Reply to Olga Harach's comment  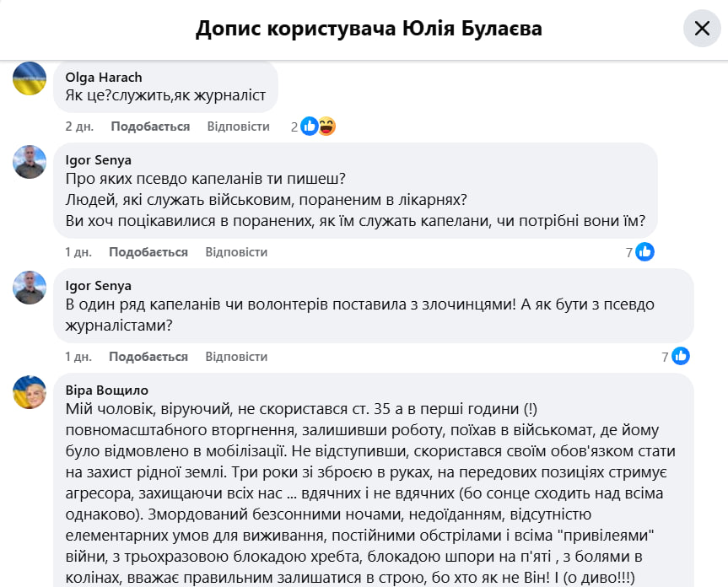[x=238, y=127]
